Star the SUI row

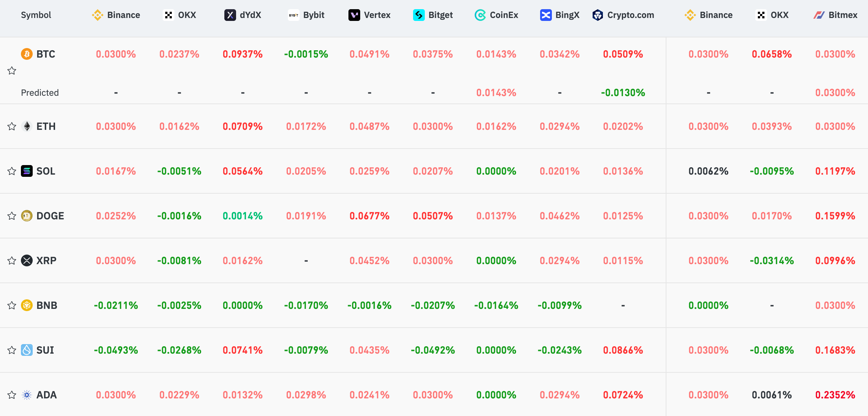click(x=12, y=350)
